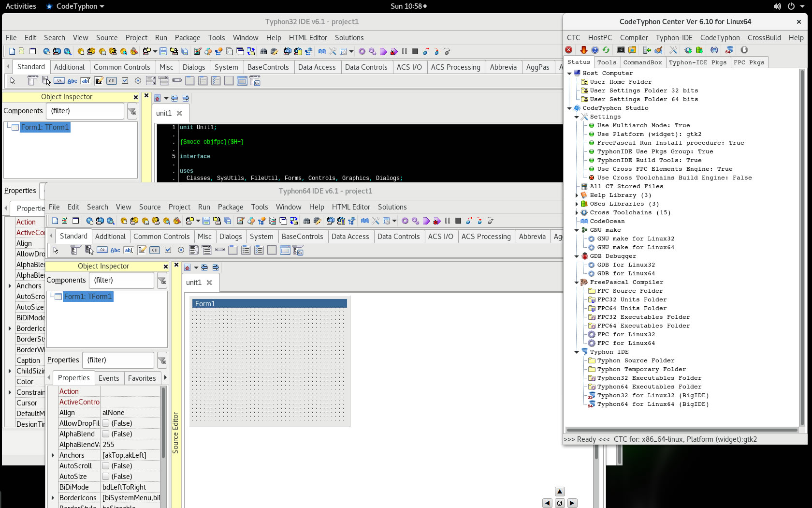Click 'CodeOcean' tree entry

click(x=607, y=222)
